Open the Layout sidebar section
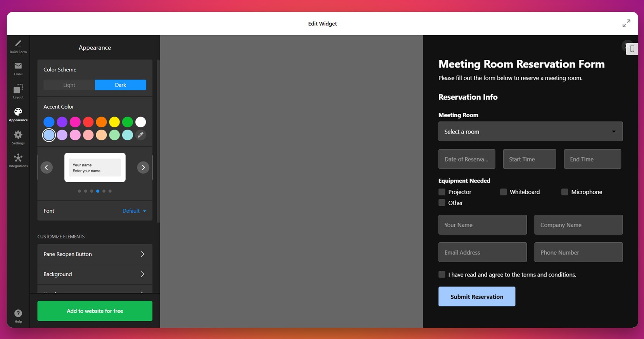 pos(18,92)
